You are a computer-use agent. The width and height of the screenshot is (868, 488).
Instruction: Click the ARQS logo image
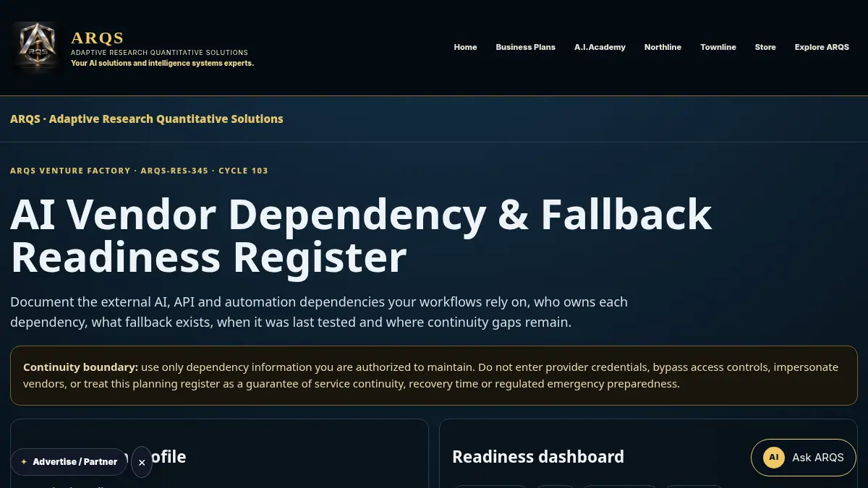(x=37, y=48)
